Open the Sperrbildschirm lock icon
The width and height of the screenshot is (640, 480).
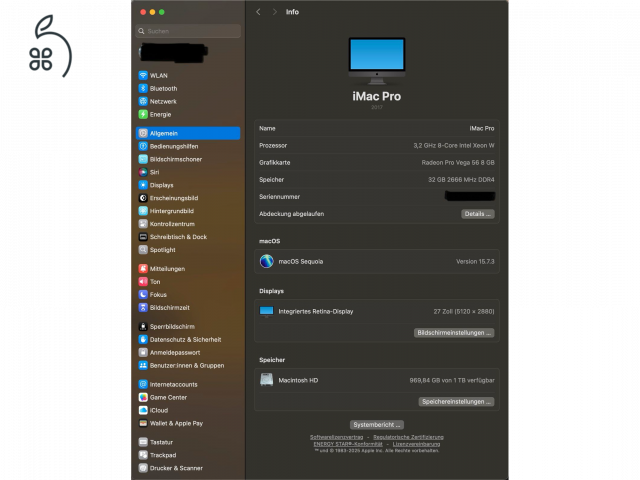tap(143, 327)
